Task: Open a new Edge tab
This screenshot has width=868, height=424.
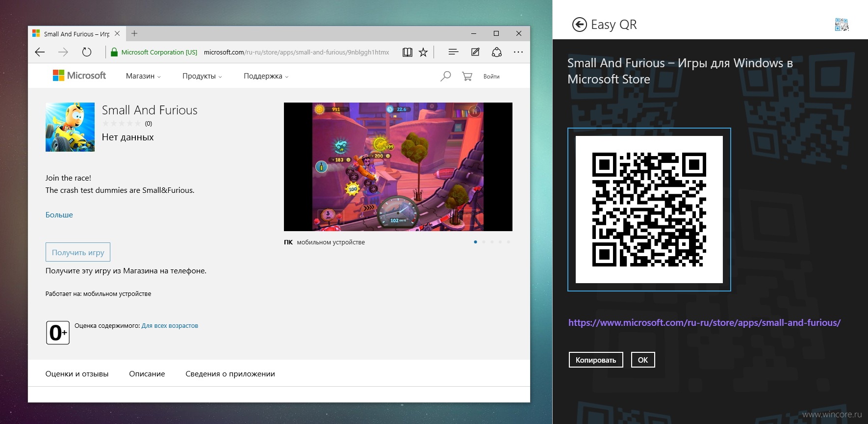Action: pos(134,33)
